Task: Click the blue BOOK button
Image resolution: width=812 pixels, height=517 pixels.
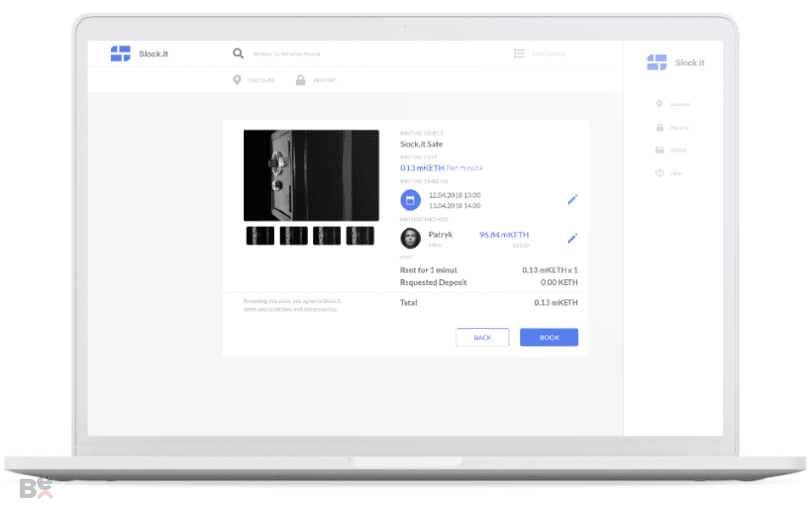Action: pos(549,337)
